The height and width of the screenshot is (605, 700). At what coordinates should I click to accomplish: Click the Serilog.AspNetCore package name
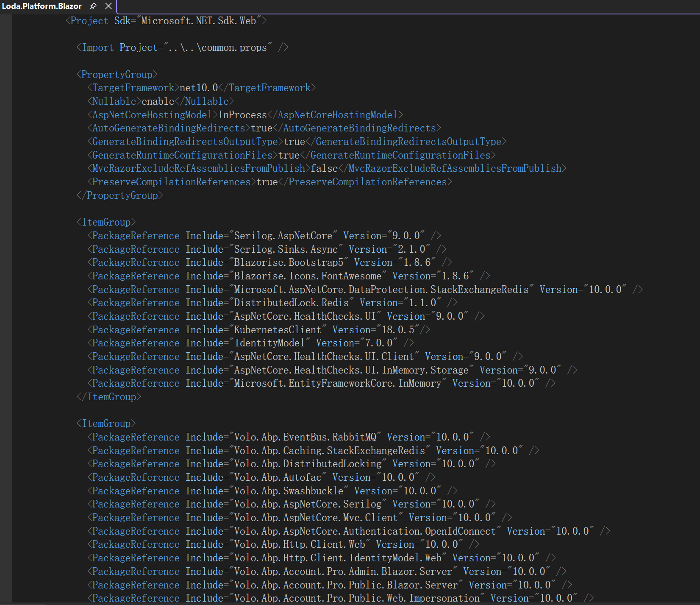pos(283,236)
